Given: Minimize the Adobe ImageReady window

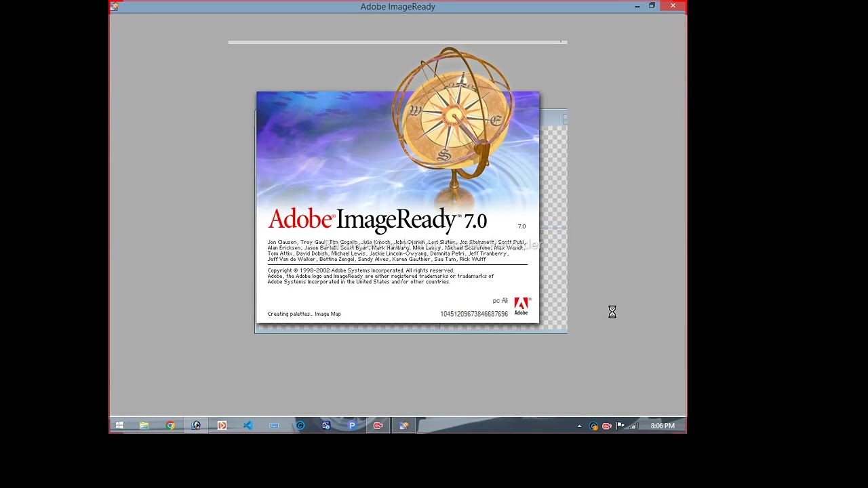Looking at the screenshot, I should coord(637,6).
